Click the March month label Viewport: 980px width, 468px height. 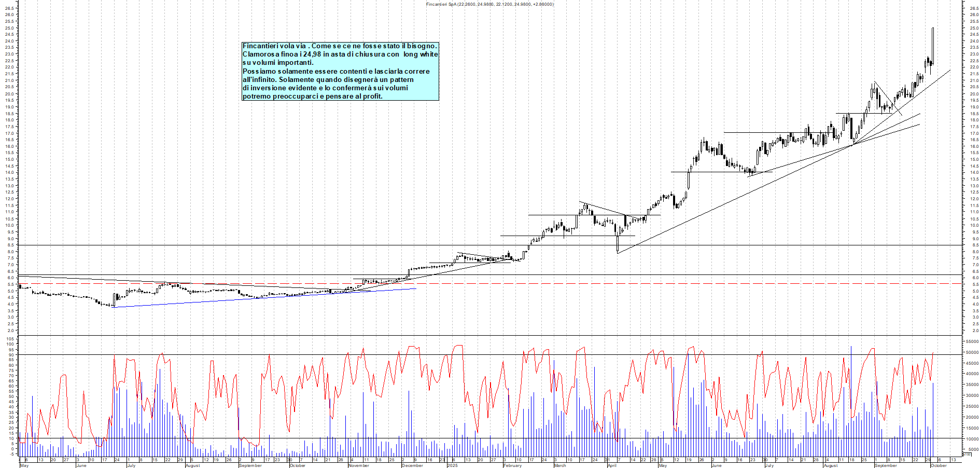point(560,465)
